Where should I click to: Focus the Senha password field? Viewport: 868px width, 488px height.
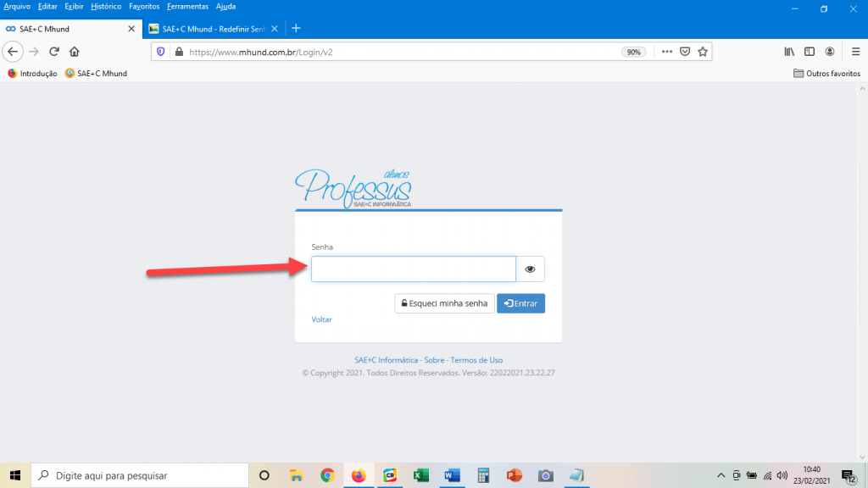pos(414,269)
